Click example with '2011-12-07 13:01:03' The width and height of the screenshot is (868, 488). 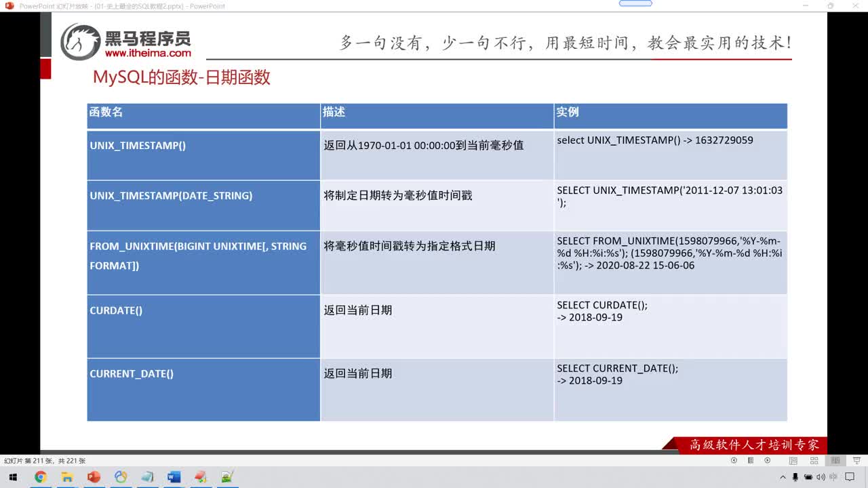point(670,197)
